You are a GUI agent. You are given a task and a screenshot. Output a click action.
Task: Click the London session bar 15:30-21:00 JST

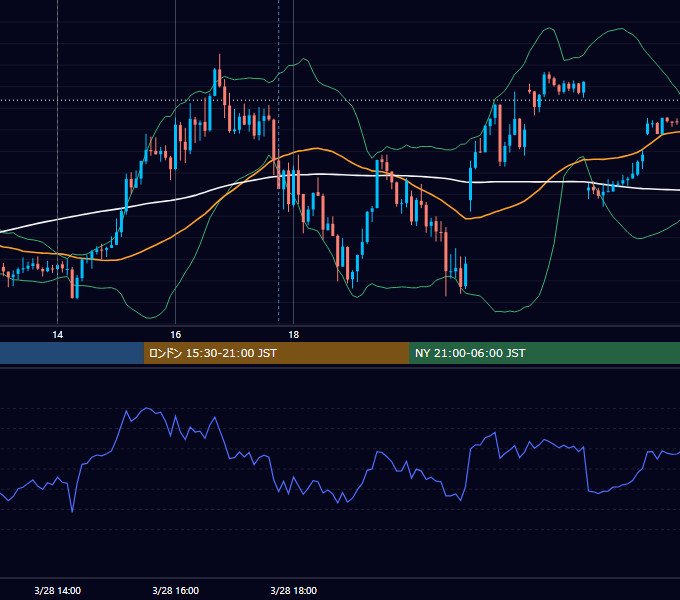click(x=276, y=353)
